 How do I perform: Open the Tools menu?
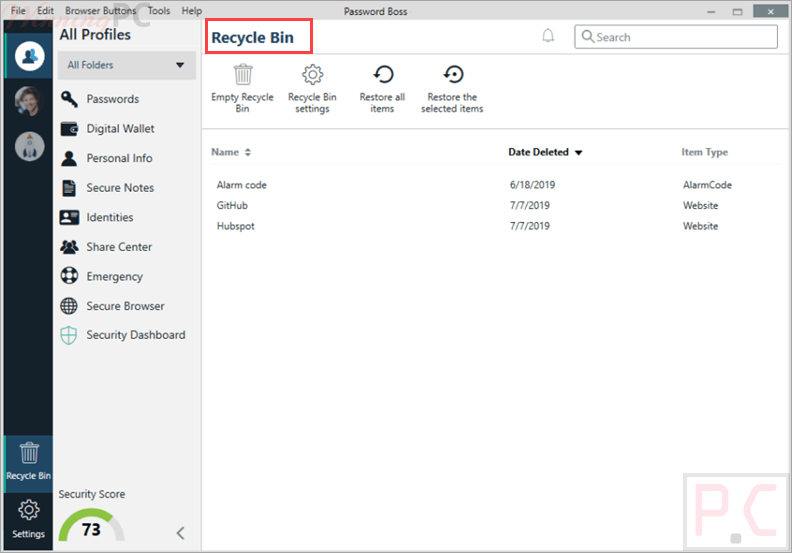(x=159, y=11)
